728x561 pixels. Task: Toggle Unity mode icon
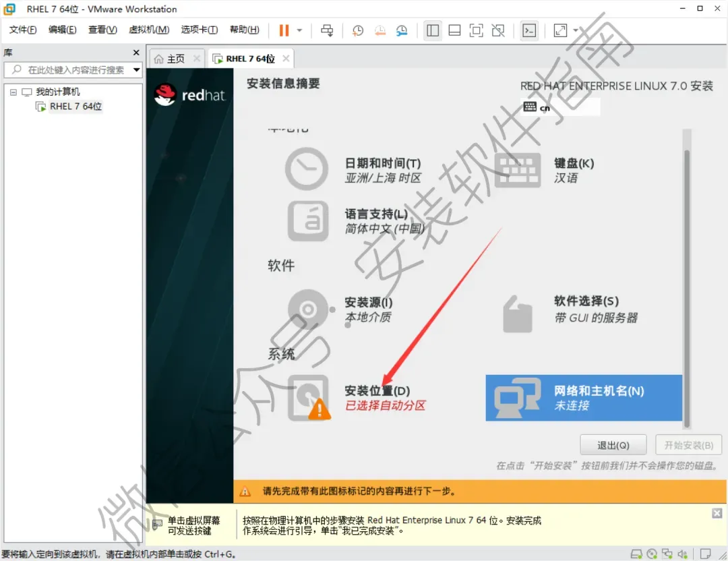point(498,30)
